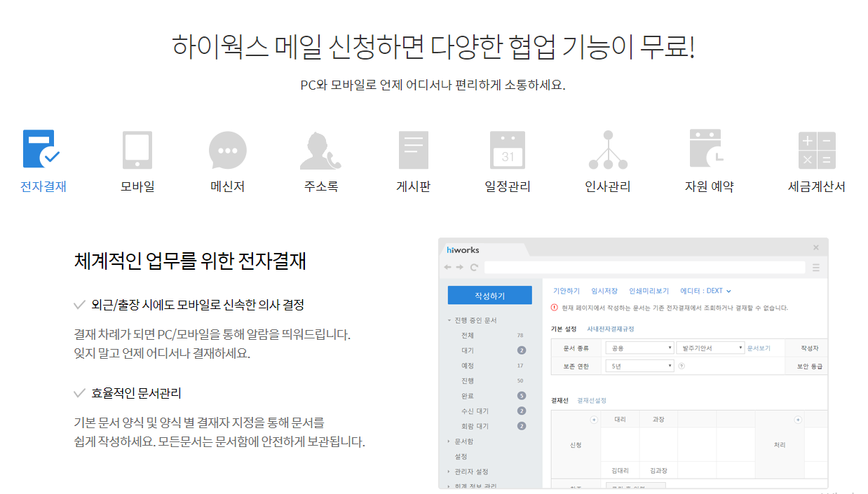Image resolution: width=868 pixels, height=494 pixels.
Task: Select 대기 in the sidebar list
Action: tap(467, 350)
